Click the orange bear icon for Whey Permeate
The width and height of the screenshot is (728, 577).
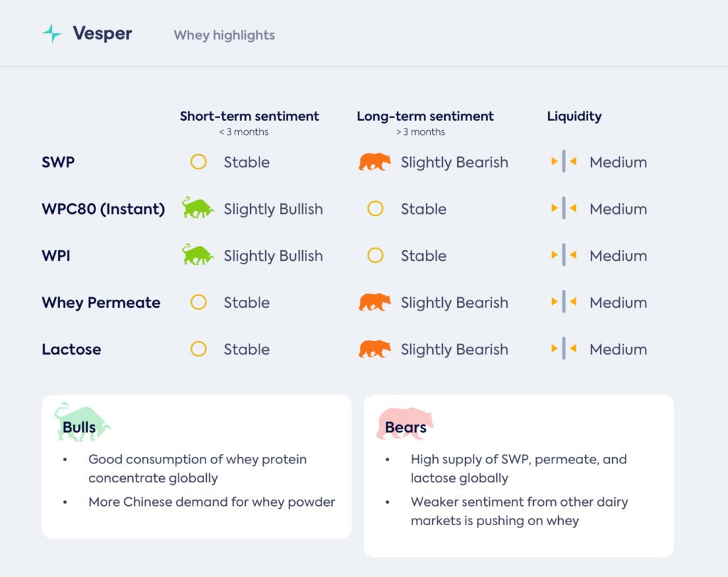(375, 302)
